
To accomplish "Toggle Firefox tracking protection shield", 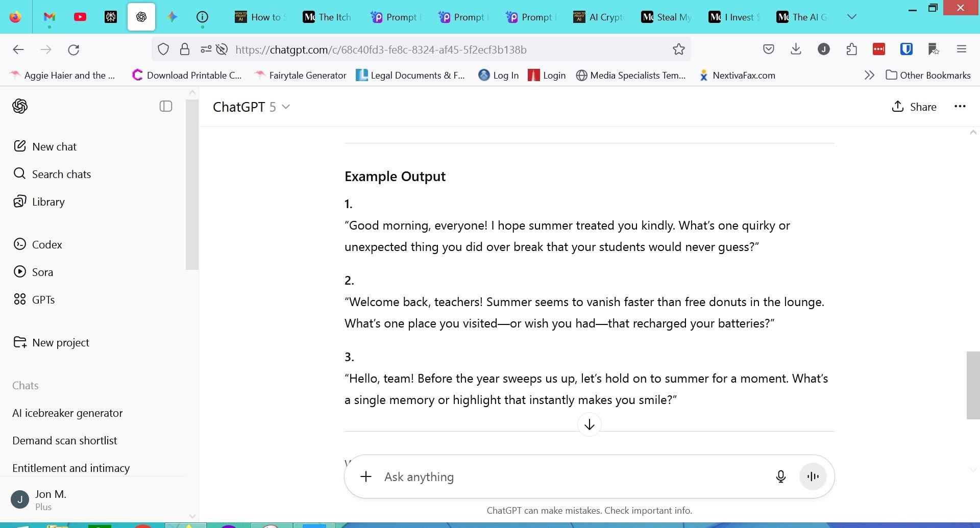I will point(163,49).
